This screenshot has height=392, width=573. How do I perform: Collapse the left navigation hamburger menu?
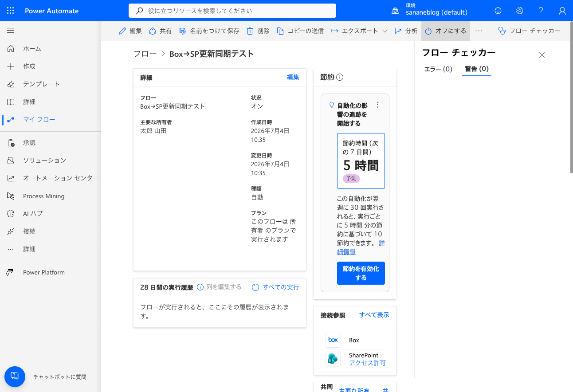(11, 31)
